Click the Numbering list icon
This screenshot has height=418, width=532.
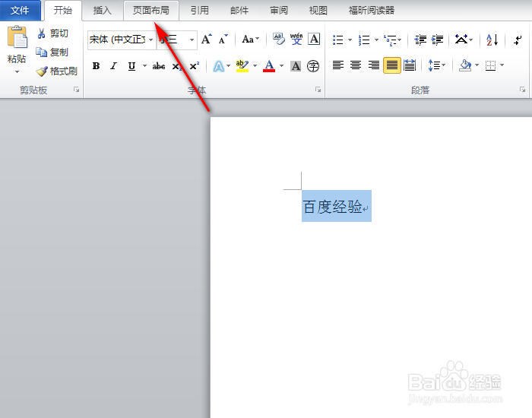(x=364, y=40)
